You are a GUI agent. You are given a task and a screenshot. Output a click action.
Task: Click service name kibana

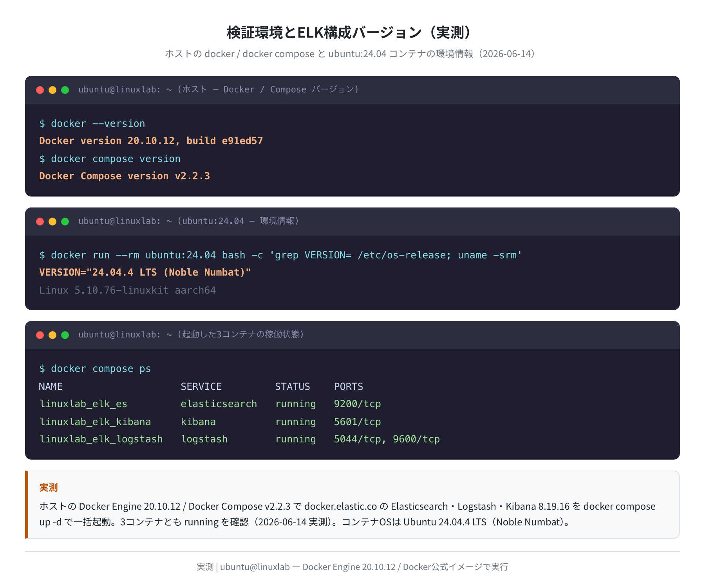click(198, 422)
